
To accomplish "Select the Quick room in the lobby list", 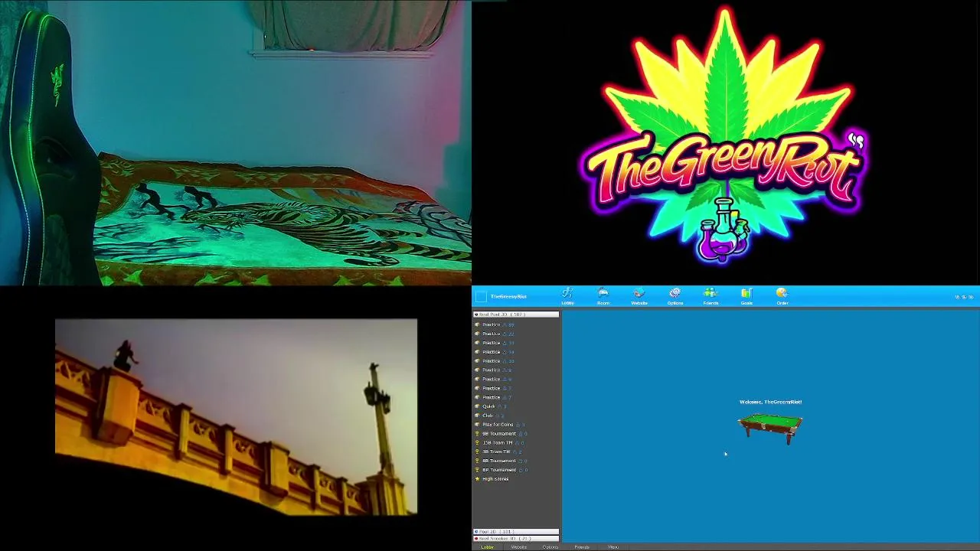I will click(x=491, y=406).
